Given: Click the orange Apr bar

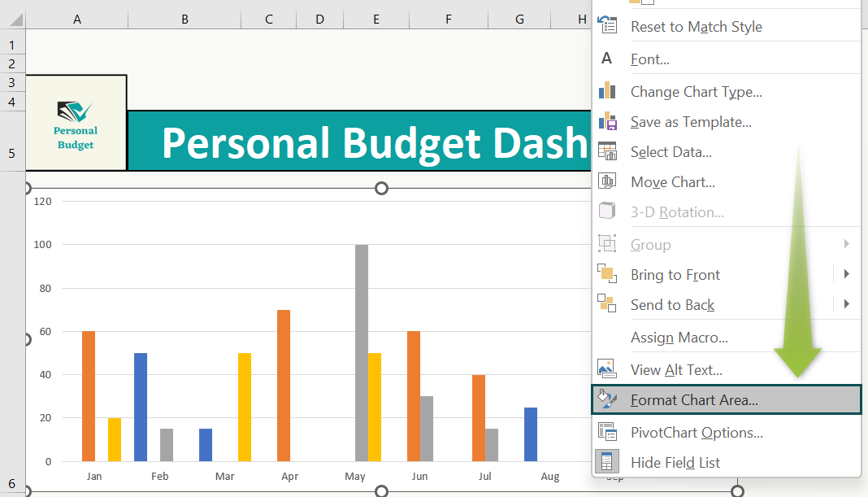Looking at the screenshot, I should pyautogui.click(x=284, y=386).
